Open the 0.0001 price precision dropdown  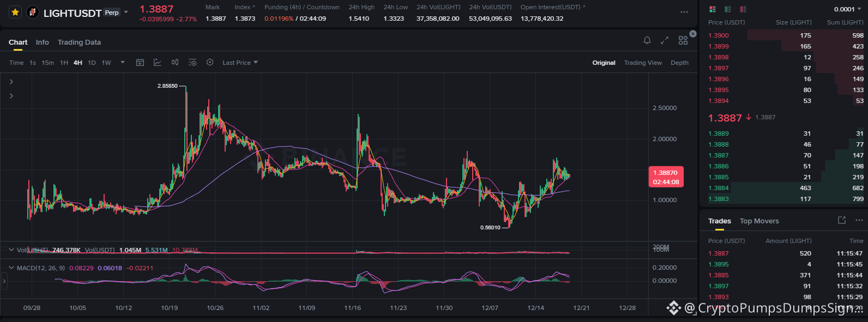[x=848, y=9]
